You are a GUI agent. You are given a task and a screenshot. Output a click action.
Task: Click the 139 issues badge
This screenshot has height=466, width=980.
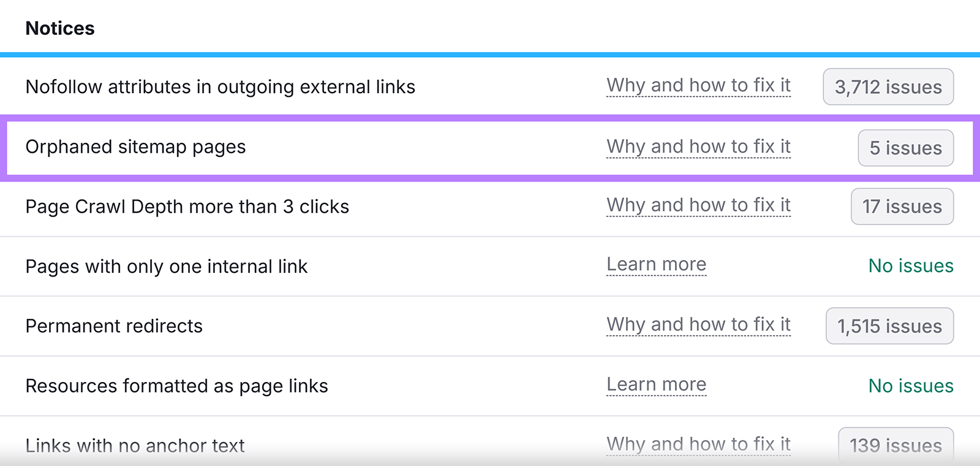pos(895,446)
